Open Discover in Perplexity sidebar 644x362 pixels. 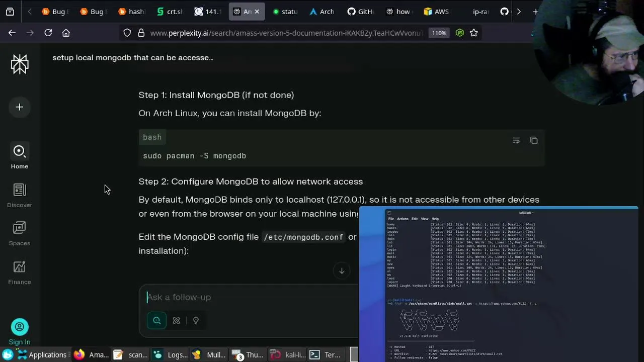pos(20,195)
